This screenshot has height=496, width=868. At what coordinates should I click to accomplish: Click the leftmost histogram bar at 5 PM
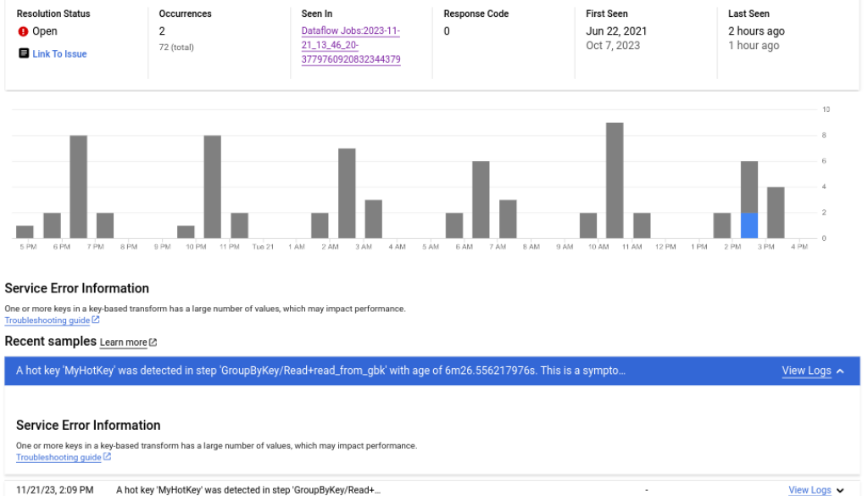pos(25,231)
